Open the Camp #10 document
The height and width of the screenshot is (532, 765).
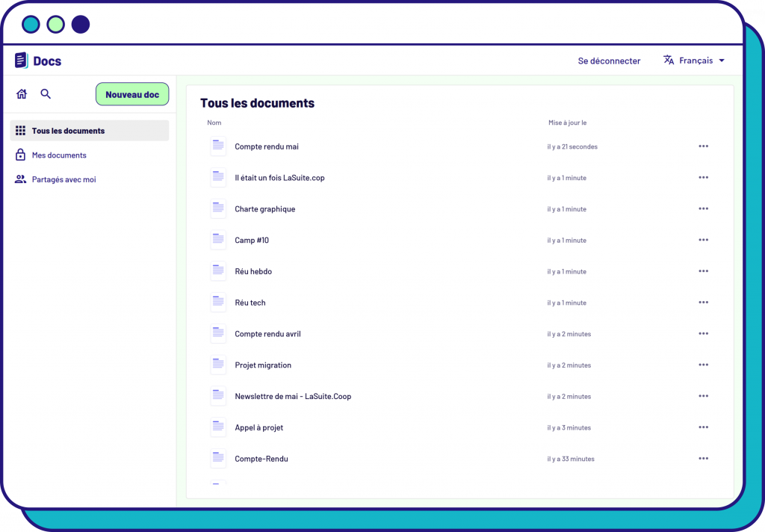[252, 240]
